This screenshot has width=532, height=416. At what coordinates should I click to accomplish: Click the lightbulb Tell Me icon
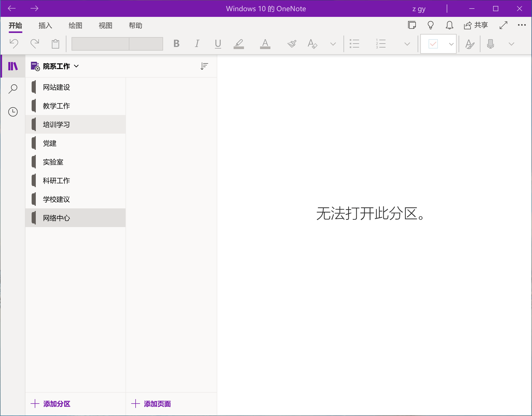click(431, 25)
